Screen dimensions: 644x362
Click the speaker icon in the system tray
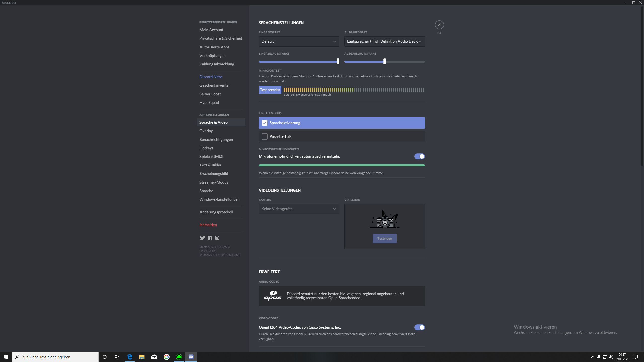(611, 357)
